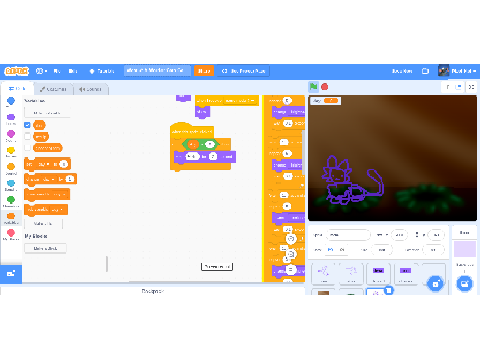Click the sprite size field
Screen dimensions: 480x360
(x=382, y=249)
